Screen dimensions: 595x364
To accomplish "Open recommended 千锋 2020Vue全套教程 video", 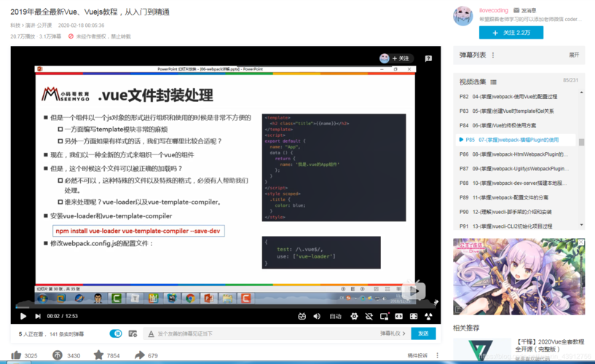I will coord(549,345).
